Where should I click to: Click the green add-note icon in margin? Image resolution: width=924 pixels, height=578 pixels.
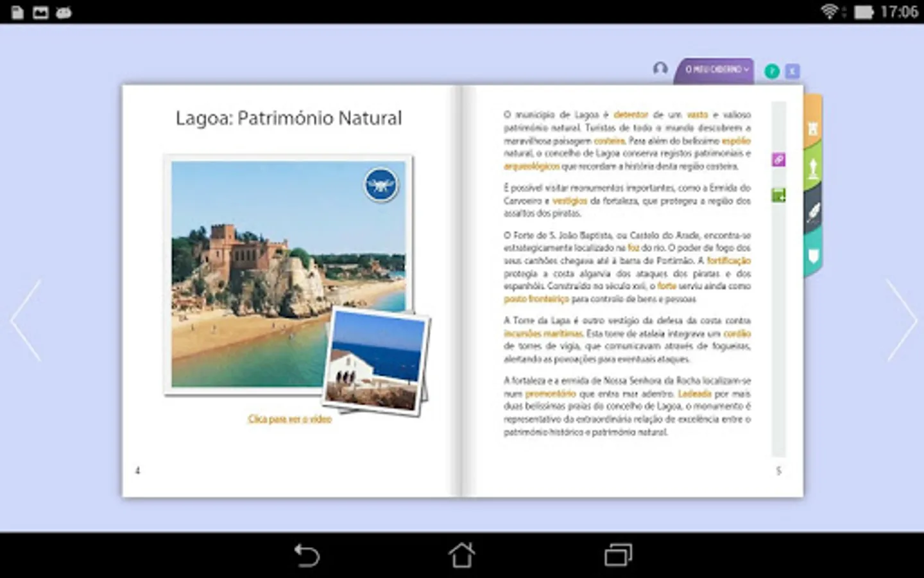(778, 195)
